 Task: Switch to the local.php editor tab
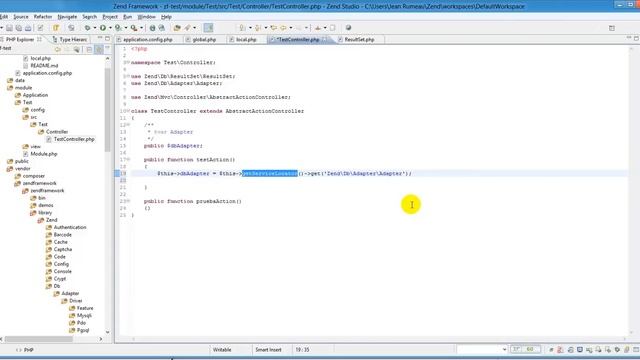coord(246,40)
